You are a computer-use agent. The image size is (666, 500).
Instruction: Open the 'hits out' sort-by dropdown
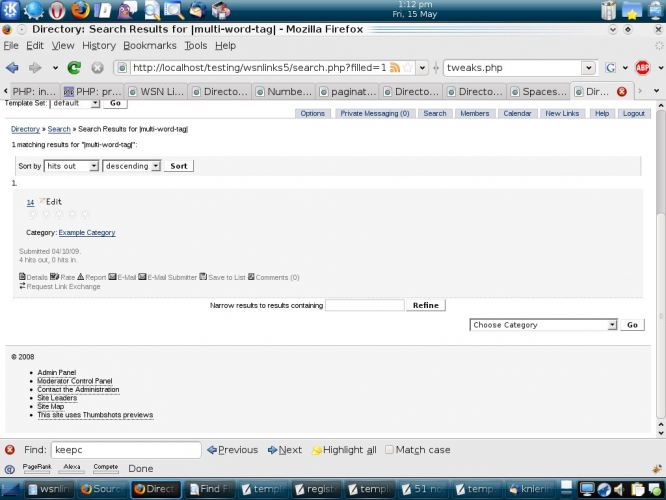[72, 166]
